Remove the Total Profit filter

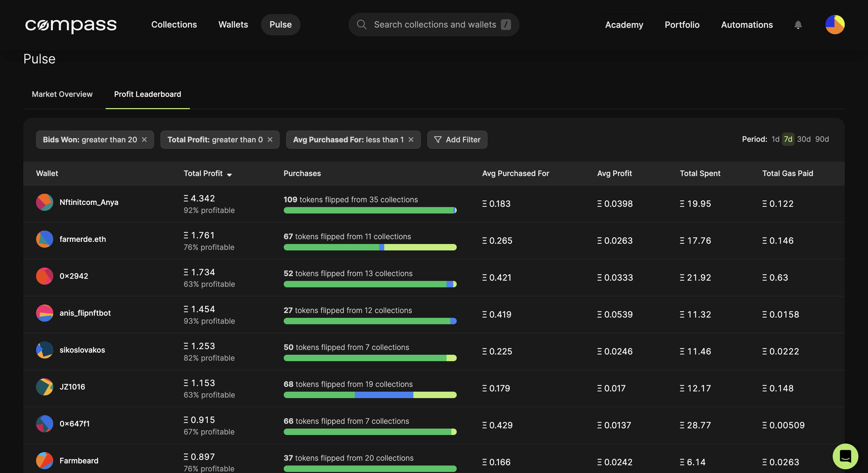[x=270, y=140]
